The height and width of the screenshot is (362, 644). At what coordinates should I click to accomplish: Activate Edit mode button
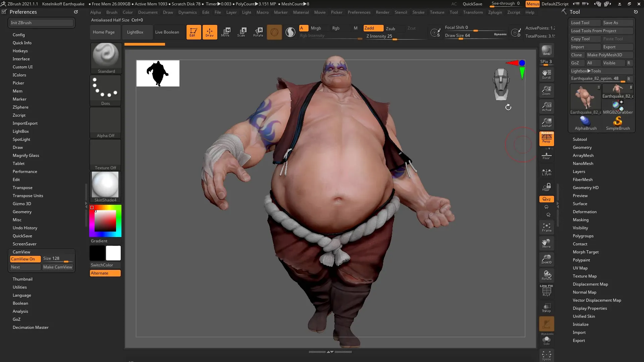pyautogui.click(x=194, y=32)
